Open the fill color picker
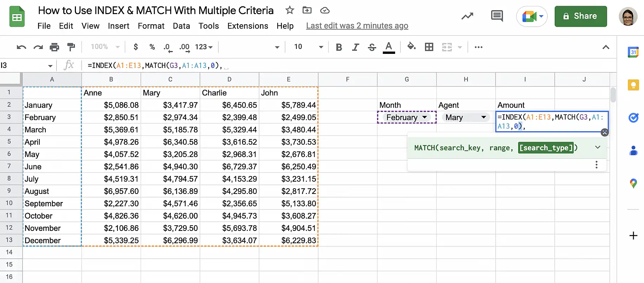The image size is (644, 283). tap(411, 47)
